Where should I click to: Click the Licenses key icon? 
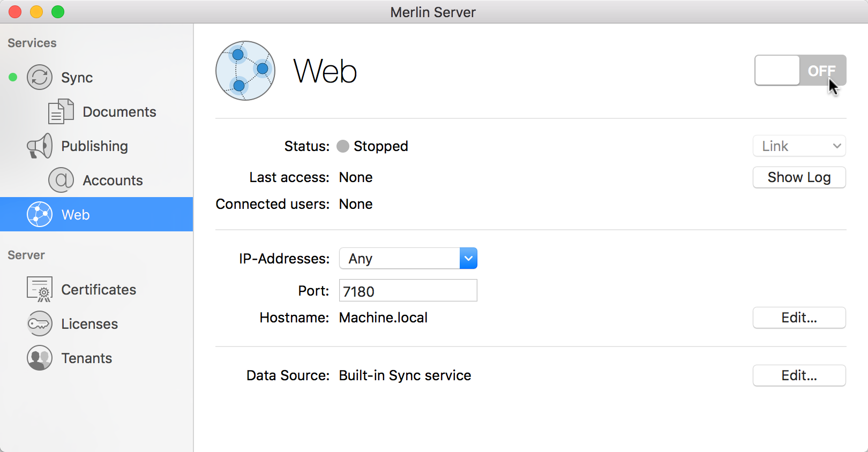click(x=40, y=323)
